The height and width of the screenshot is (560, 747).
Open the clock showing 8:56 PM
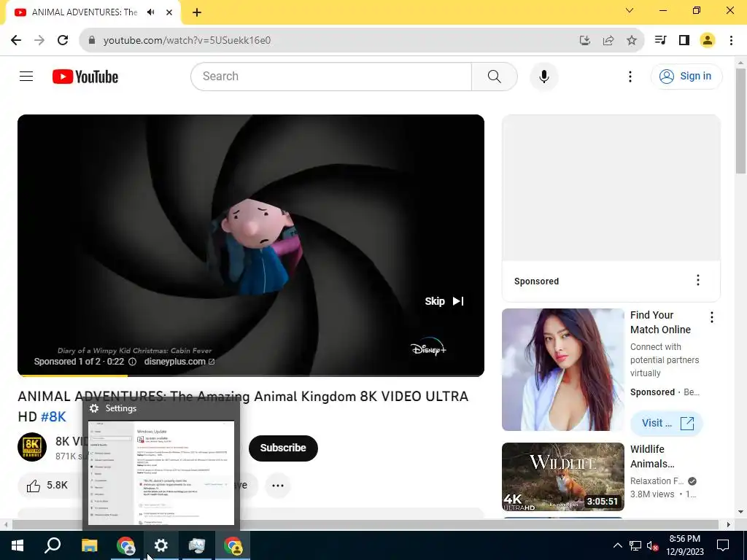click(x=685, y=545)
